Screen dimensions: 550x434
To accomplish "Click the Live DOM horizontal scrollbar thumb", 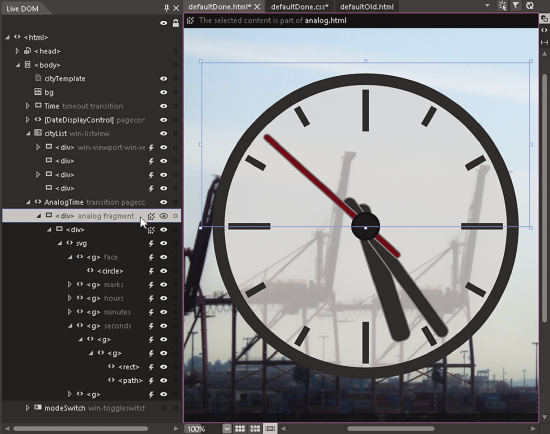I will coord(80,428).
